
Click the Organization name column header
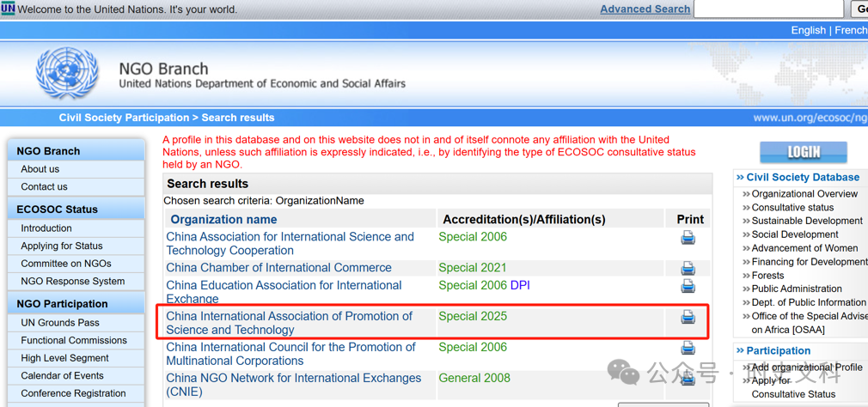[x=223, y=220]
